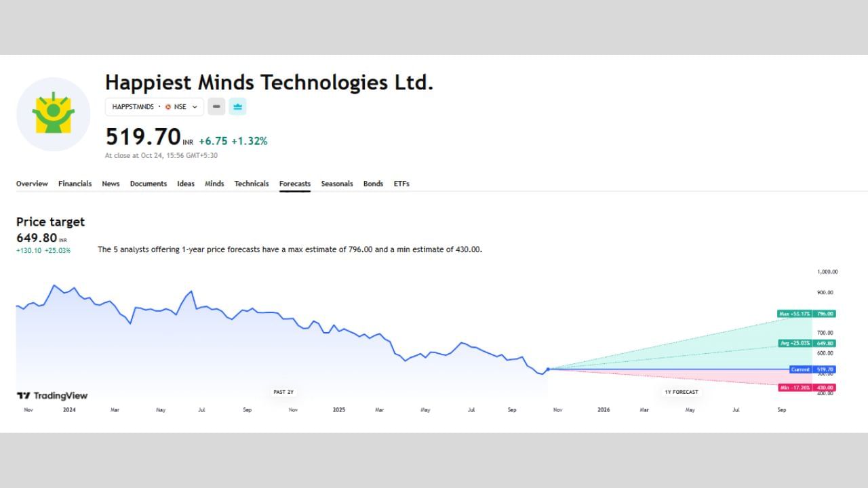Click the NSE exchange logo in the symbol field
Screen dimensions: 868x488
click(169, 106)
